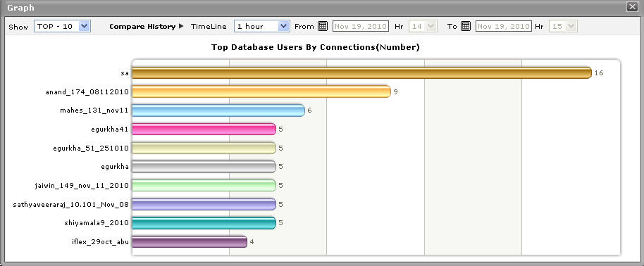
Task: Click the label jaiwin_149_nov_11_2010
Action: pos(82,186)
